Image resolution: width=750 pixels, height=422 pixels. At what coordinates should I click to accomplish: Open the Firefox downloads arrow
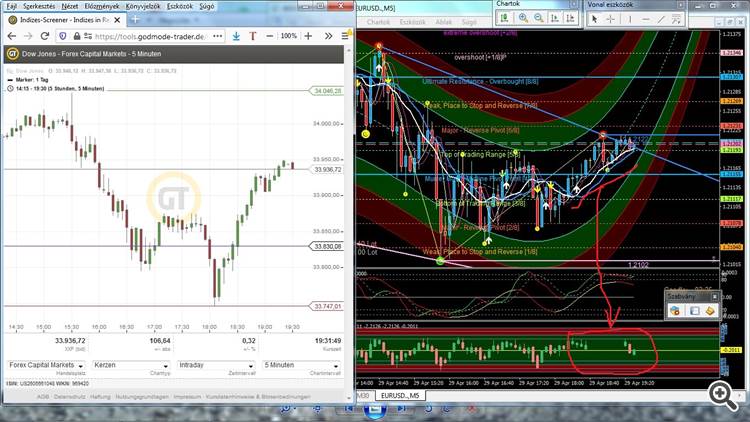click(236, 36)
